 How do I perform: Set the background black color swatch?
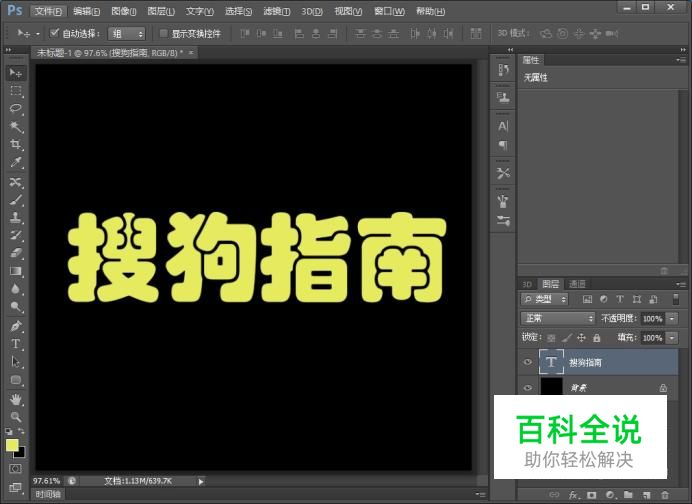21,454
